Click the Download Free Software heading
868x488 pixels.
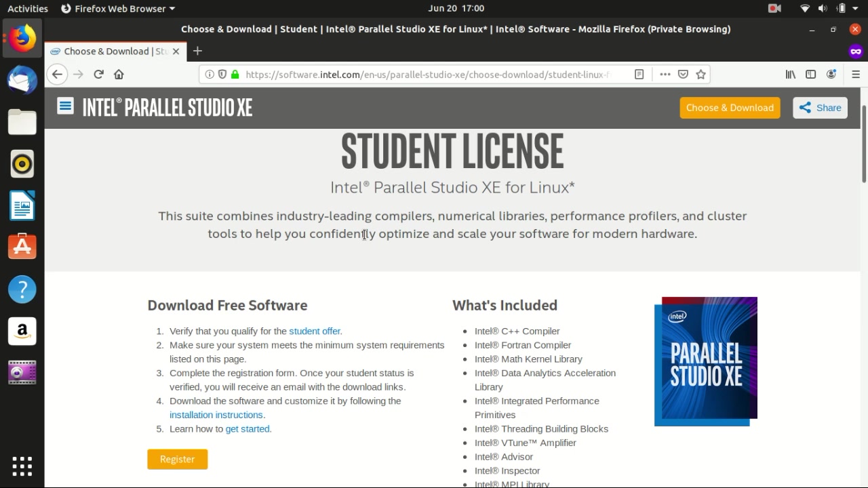pyautogui.click(x=227, y=305)
